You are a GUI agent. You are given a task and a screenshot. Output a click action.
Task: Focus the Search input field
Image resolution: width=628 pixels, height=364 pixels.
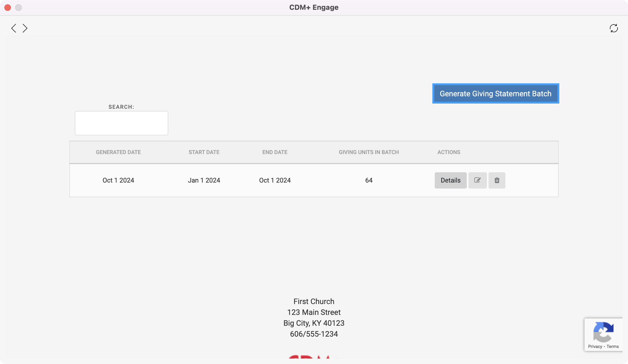121,123
